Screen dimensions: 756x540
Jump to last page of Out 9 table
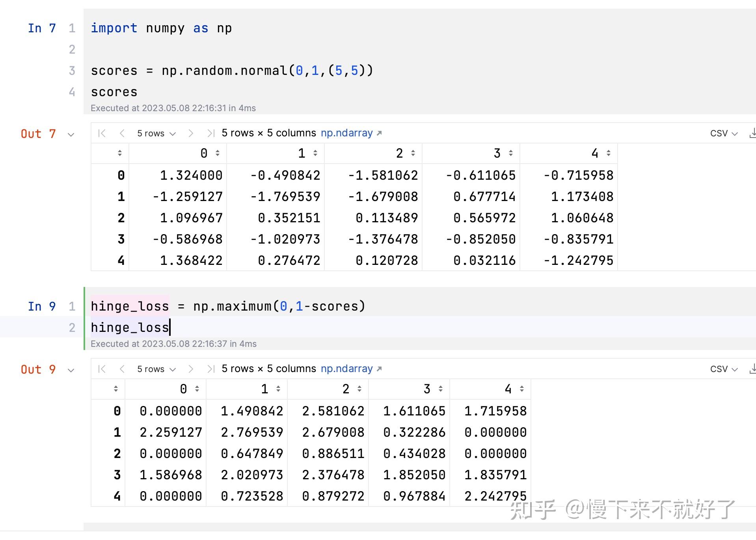point(211,369)
